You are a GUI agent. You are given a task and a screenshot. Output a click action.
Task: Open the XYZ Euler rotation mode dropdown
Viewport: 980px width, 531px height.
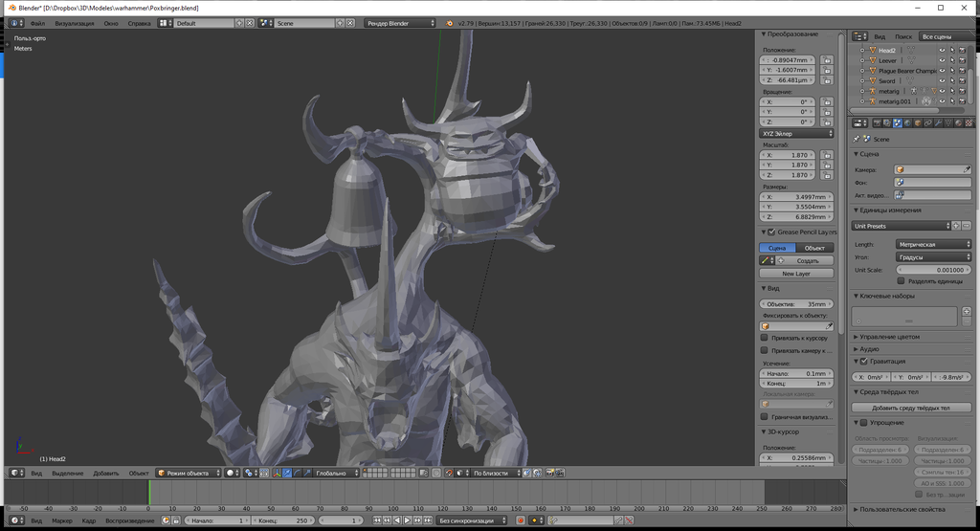click(796, 134)
